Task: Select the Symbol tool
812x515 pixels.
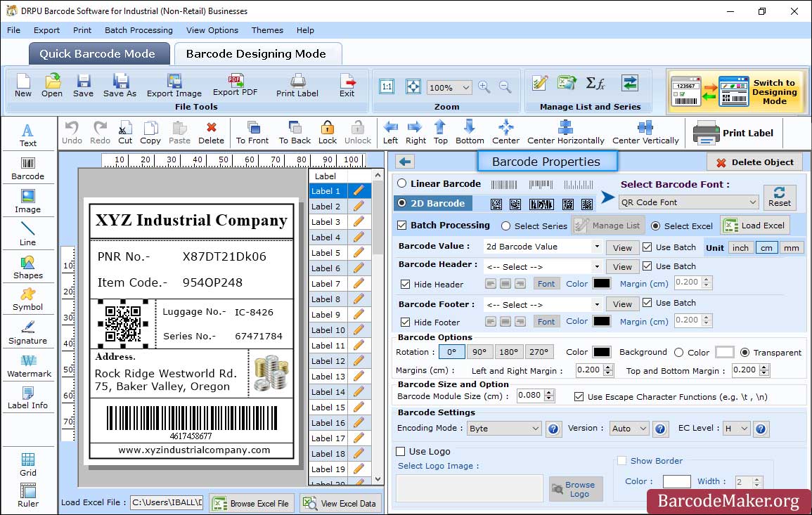Action: point(27,299)
